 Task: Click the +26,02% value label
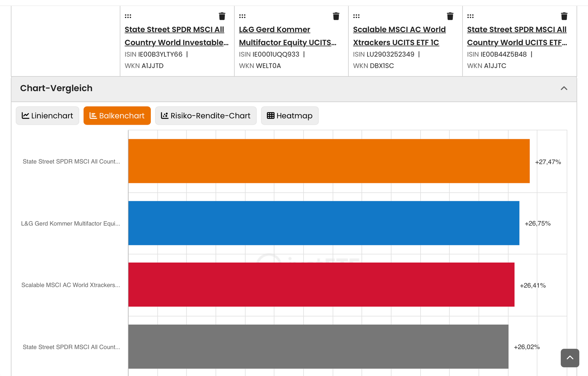pos(527,347)
